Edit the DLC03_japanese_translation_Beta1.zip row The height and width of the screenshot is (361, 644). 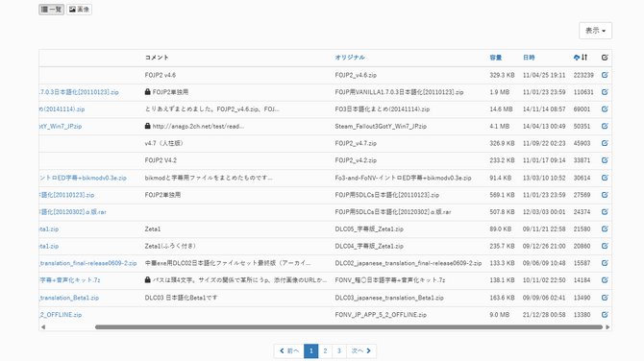[605, 298]
